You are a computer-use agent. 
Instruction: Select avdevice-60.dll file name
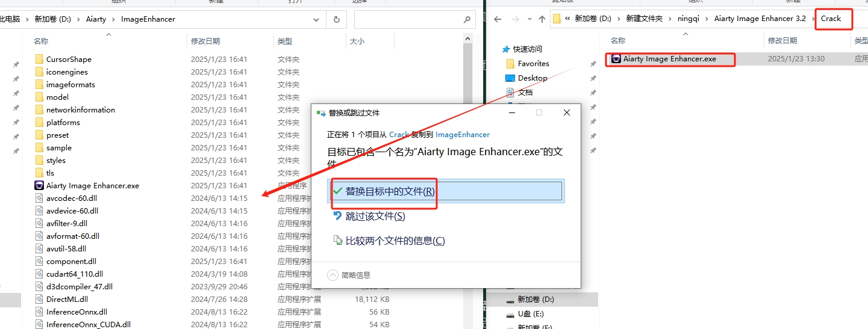coord(72,211)
